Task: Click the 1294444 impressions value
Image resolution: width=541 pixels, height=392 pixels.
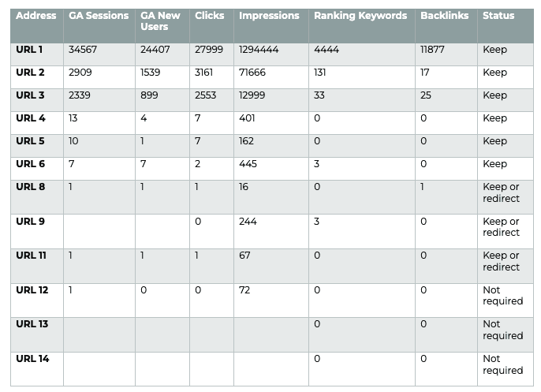Action: coord(260,50)
